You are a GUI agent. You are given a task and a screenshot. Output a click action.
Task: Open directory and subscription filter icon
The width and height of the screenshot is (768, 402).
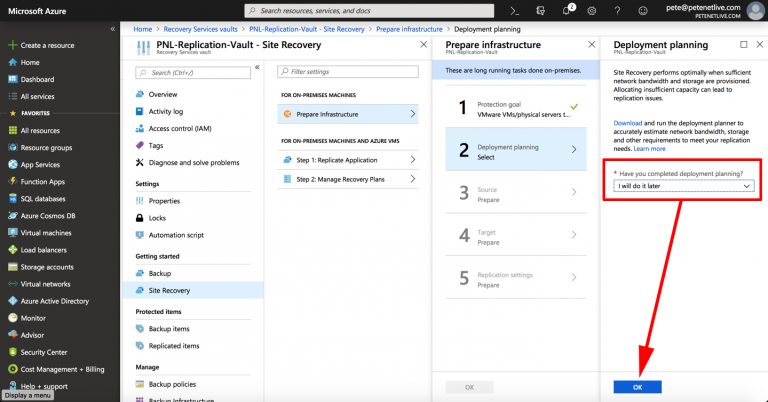pos(540,11)
